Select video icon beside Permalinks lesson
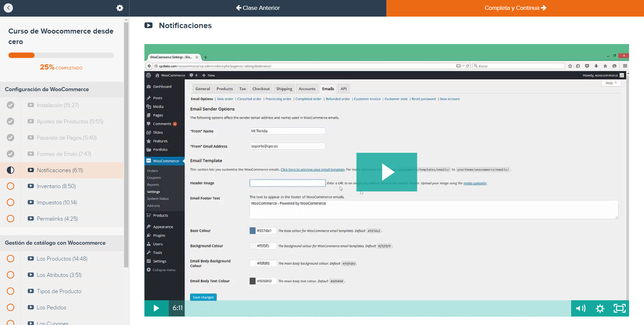Viewport: 644px width, 325px height. pos(31,219)
